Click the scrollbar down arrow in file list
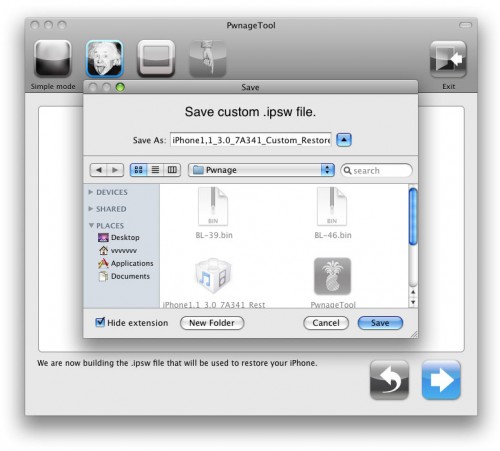 pos(413,302)
